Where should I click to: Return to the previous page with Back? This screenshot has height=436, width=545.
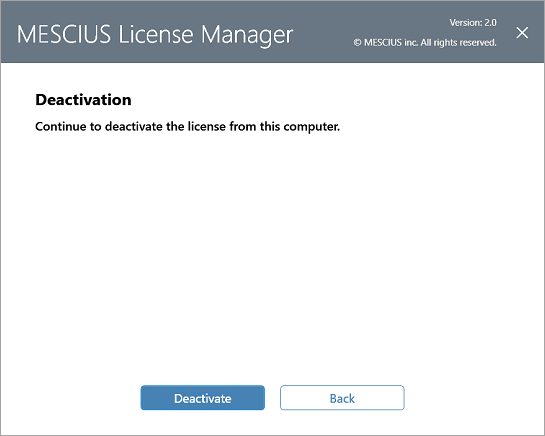342,398
